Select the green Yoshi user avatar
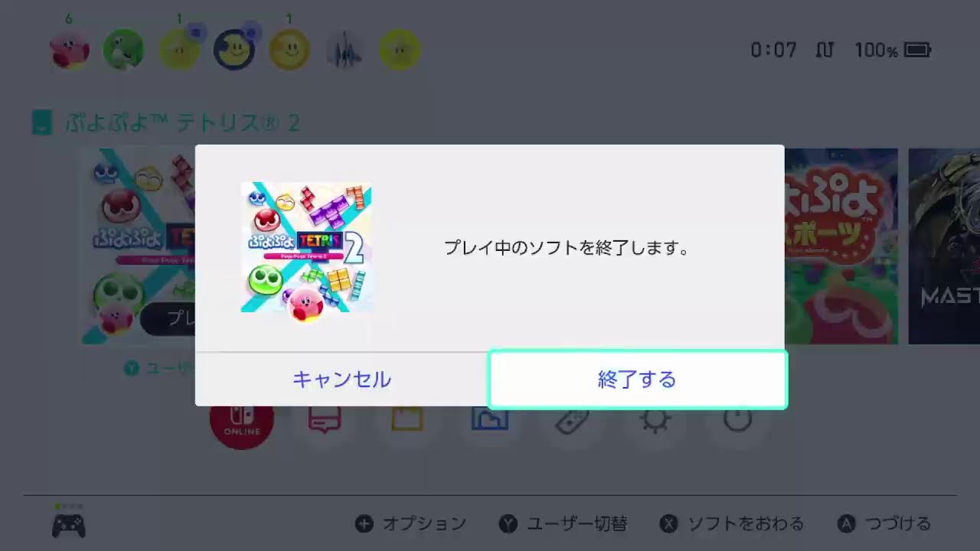Screen dimensions: 980x551 pyautogui.click(x=124, y=50)
